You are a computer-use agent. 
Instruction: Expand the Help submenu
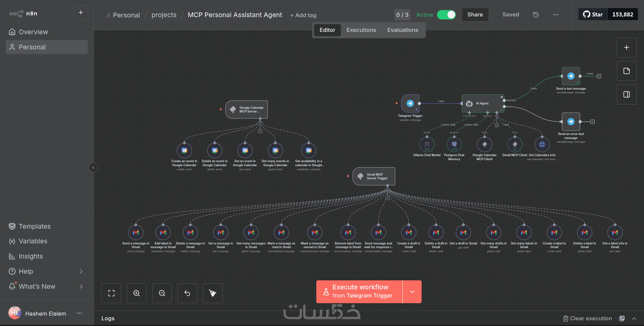point(81,271)
